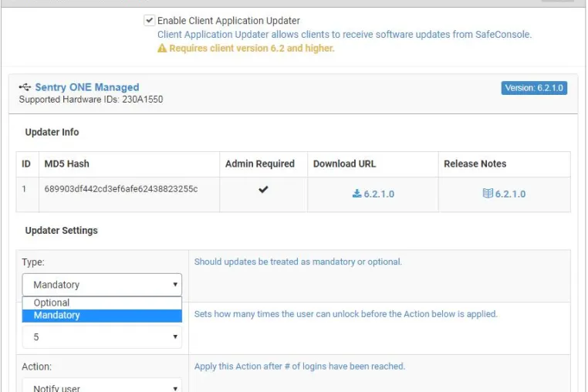Open the dropdown showing value 5
The width and height of the screenshot is (588, 392).
[102, 337]
